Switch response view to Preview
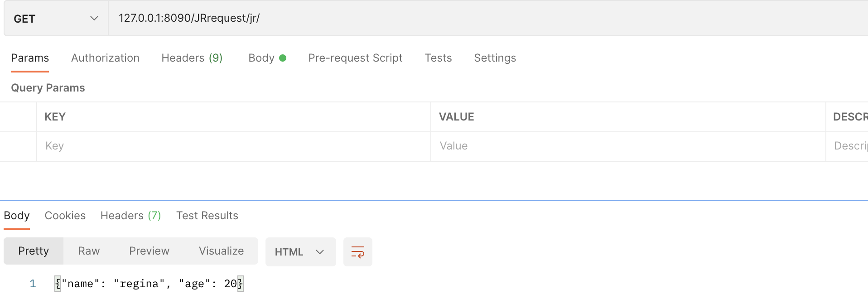This screenshot has width=868, height=299. [x=149, y=251]
